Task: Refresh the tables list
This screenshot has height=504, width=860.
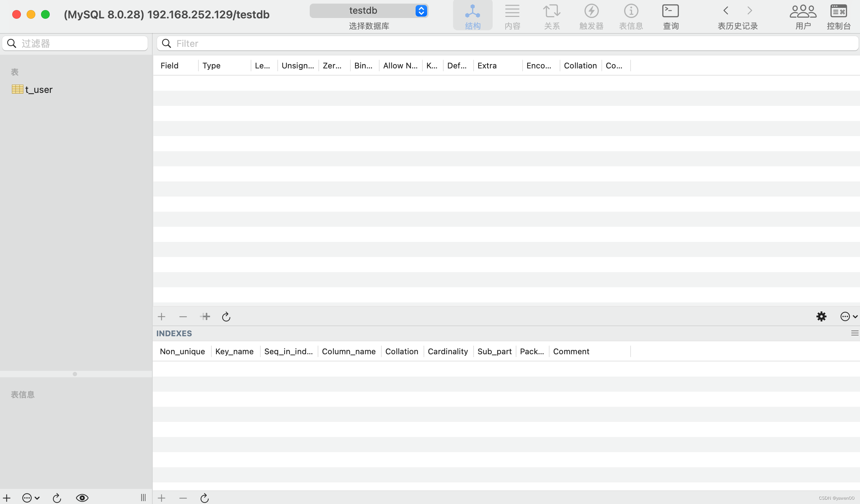Action: tap(57, 498)
